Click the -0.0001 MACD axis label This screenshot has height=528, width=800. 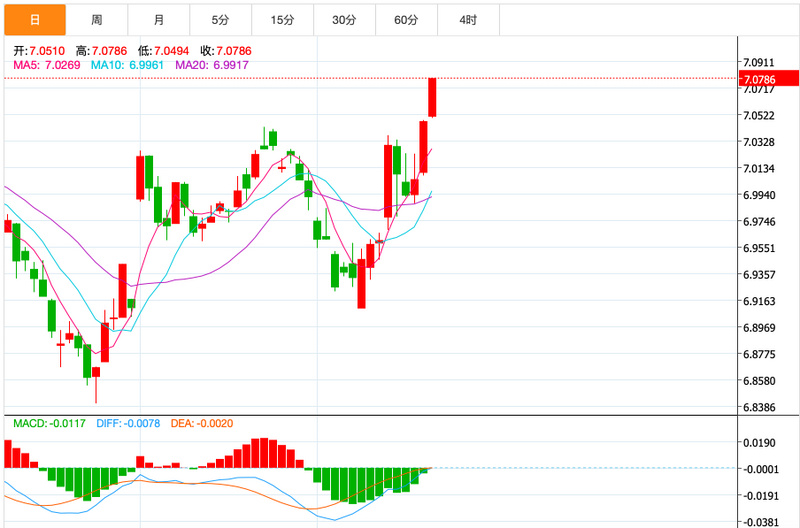(x=760, y=469)
